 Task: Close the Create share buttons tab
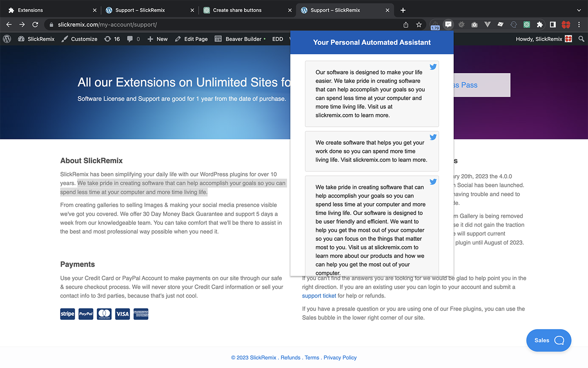point(290,10)
